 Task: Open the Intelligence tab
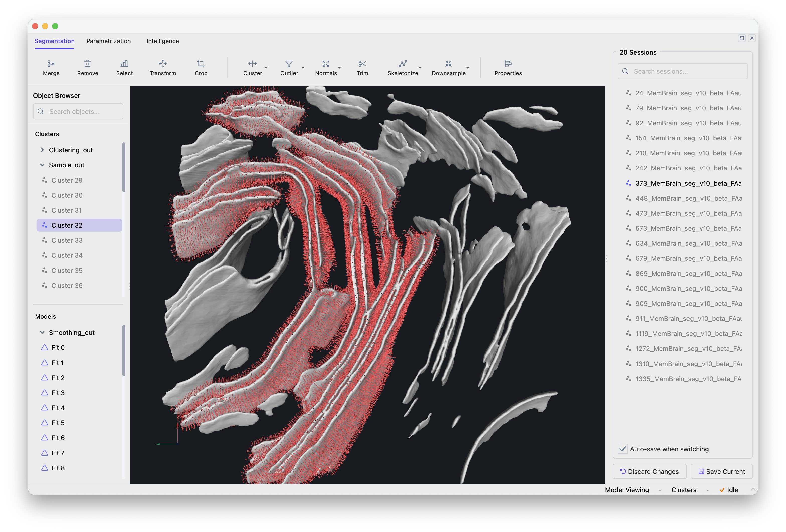163,41
